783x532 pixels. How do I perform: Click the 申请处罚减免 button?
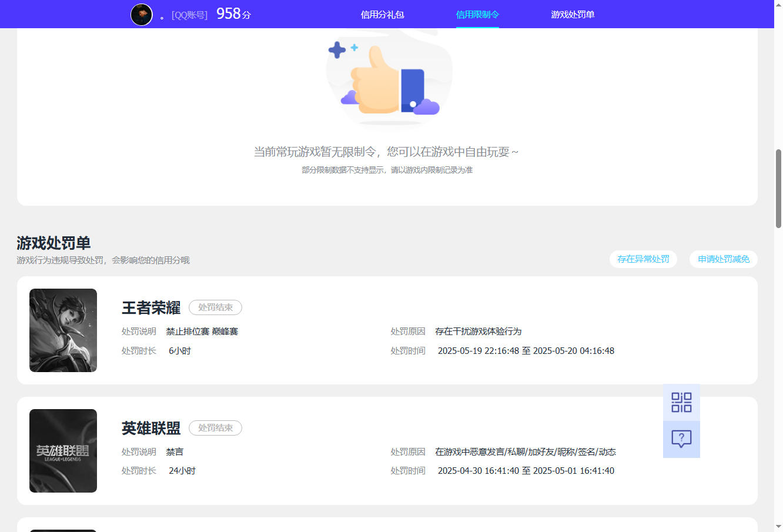[724, 259]
